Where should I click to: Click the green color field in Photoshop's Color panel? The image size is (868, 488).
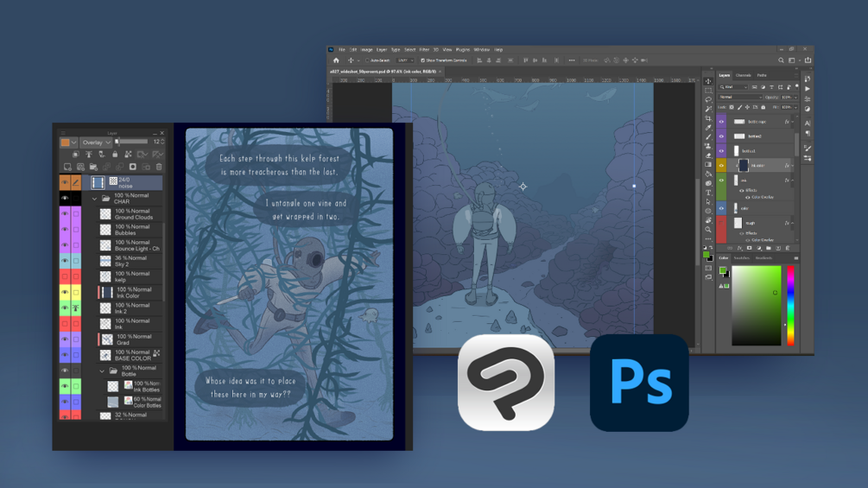tap(757, 306)
